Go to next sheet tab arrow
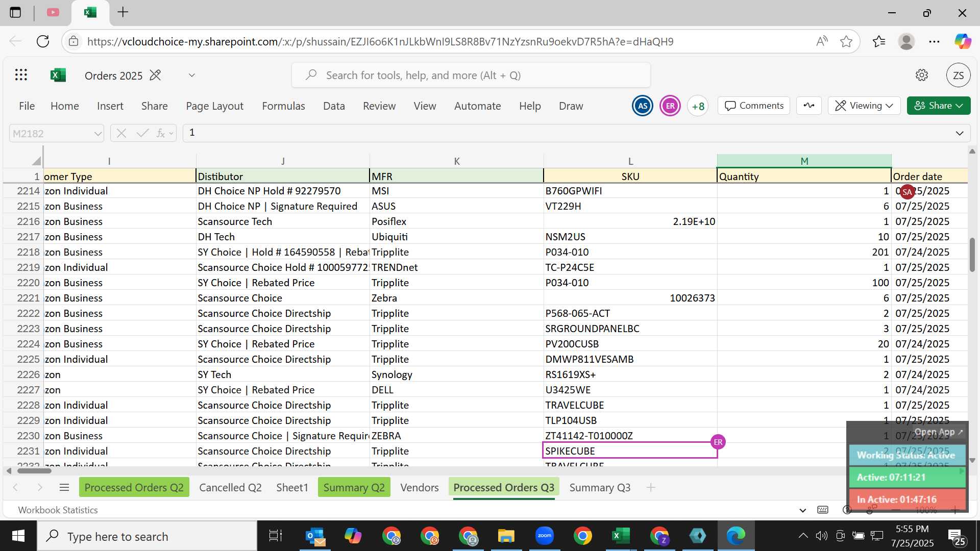980x551 pixels. click(x=40, y=488)
